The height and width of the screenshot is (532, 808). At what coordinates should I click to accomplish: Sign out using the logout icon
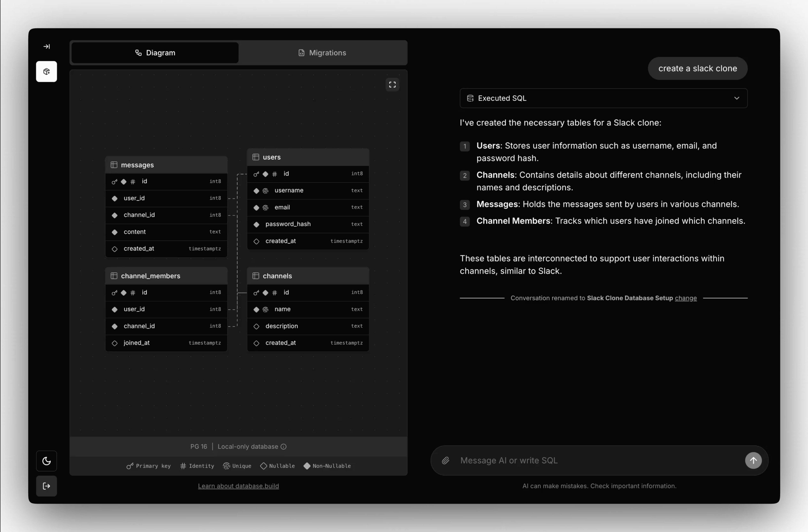point(46,486)
